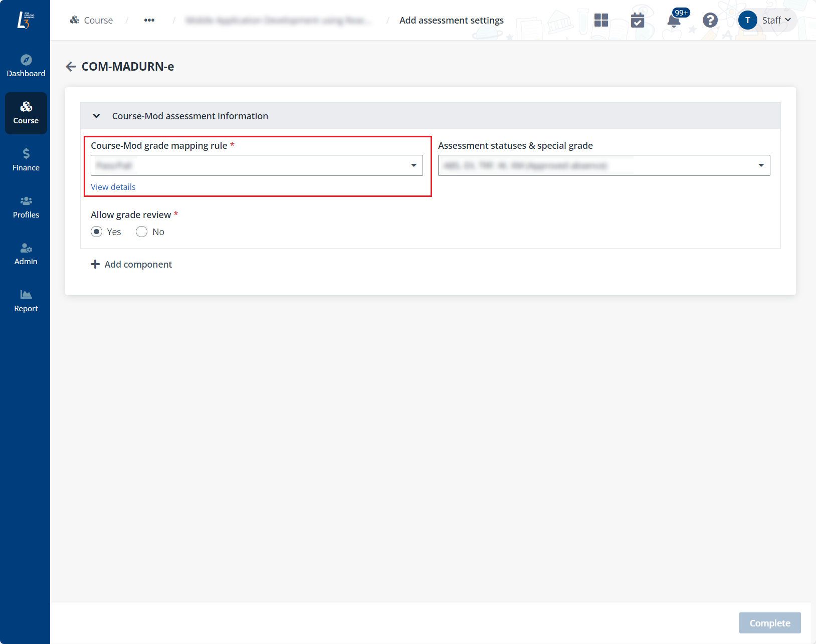Click the View details link

pyautogui.click(x=113, y=187)
